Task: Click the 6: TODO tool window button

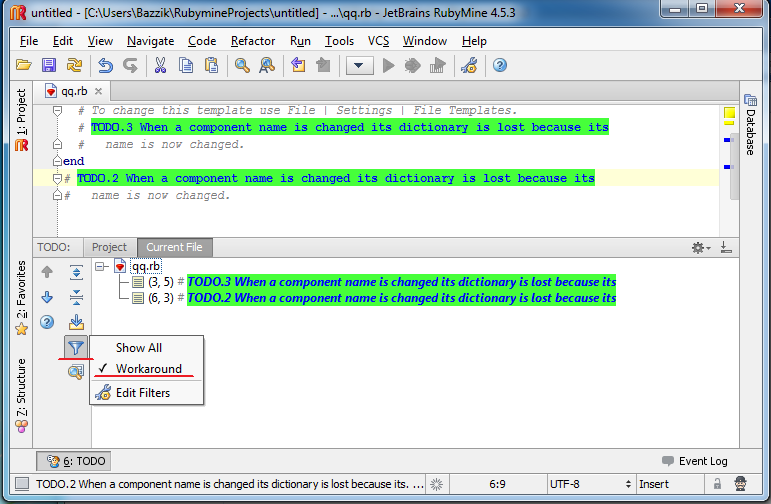Action: tap(74, 461)
